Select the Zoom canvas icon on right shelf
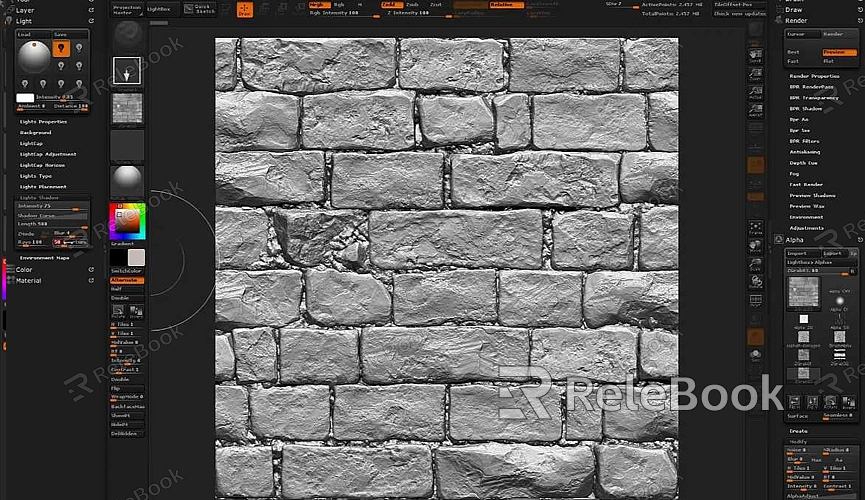The image size is (865, 500). pyautogui.click(x=755, y=75)
